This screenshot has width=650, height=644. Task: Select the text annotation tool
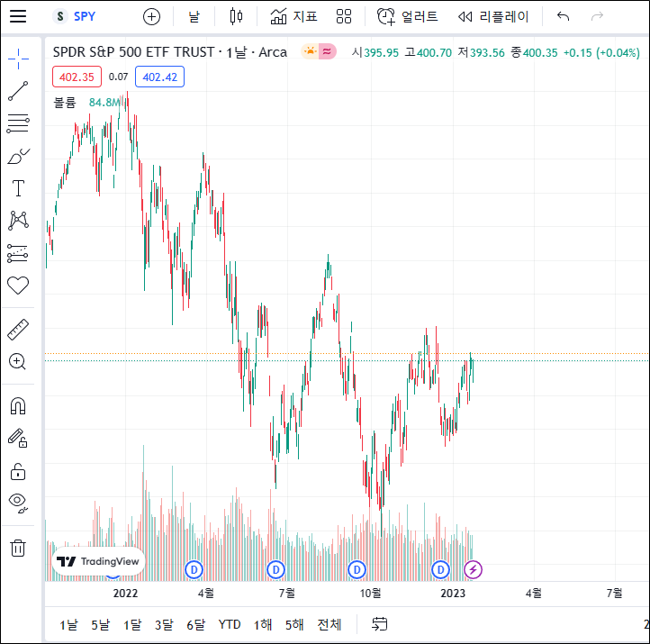18,188
